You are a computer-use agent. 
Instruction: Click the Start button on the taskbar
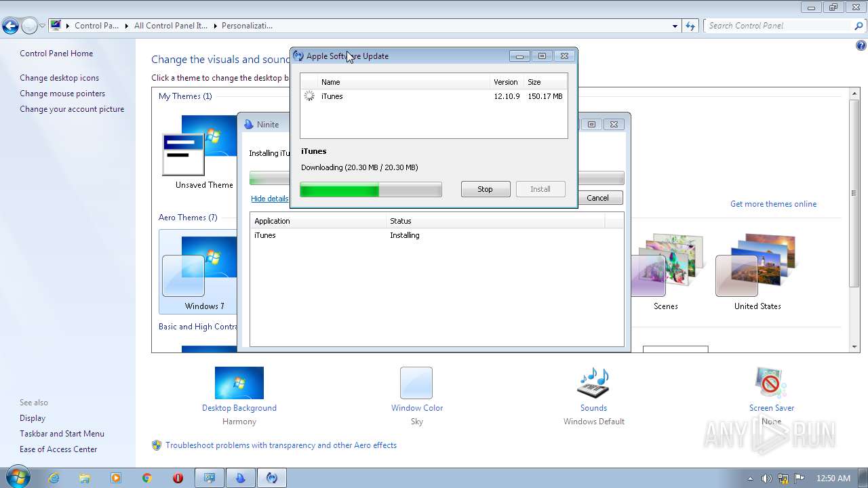point(17,477)
